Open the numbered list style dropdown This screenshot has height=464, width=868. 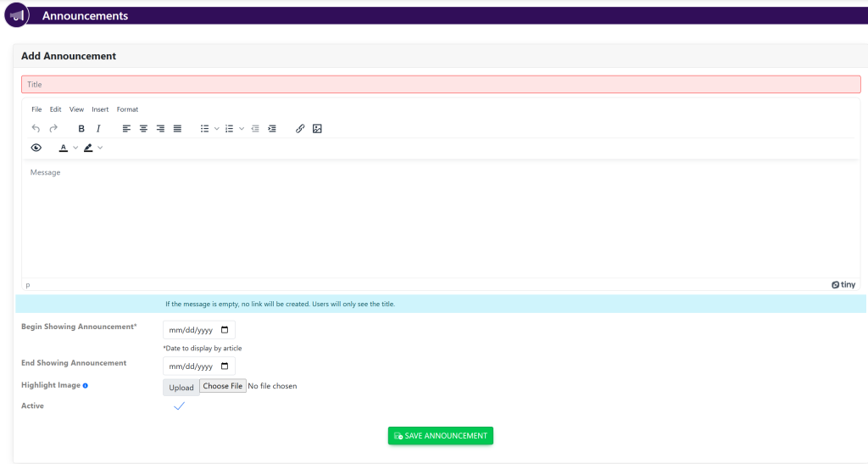click(x=242, y=129)
